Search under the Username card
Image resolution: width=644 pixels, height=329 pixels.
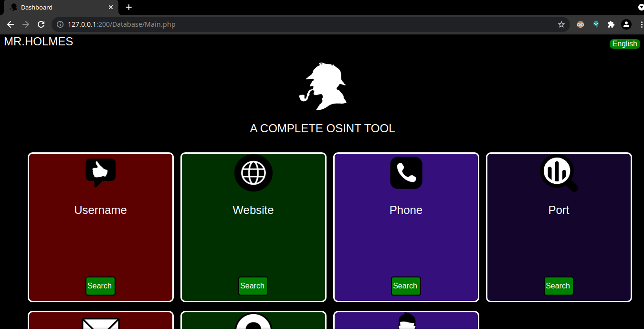pos(100,286)
